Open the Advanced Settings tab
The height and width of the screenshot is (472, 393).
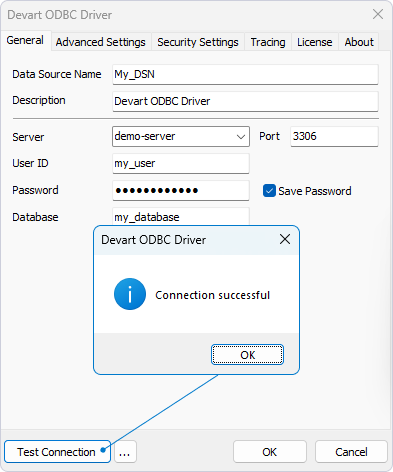tap(101, 42)
